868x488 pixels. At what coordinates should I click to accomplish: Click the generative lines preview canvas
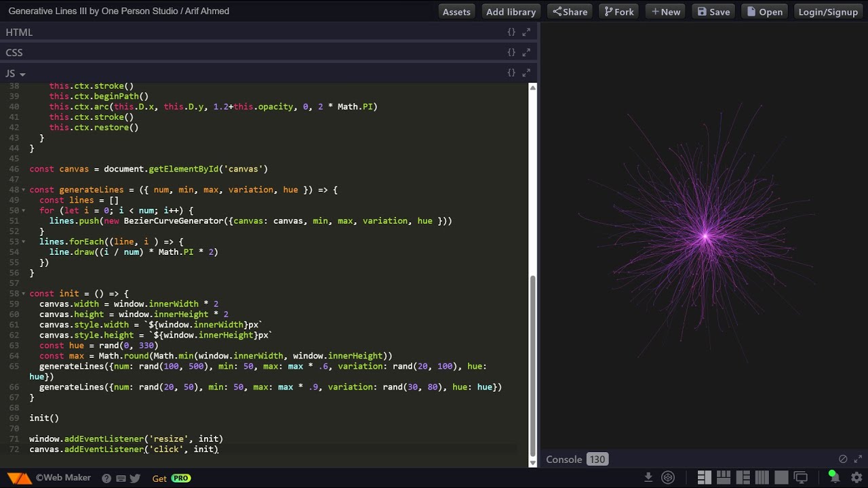click(x=704, y=237)
